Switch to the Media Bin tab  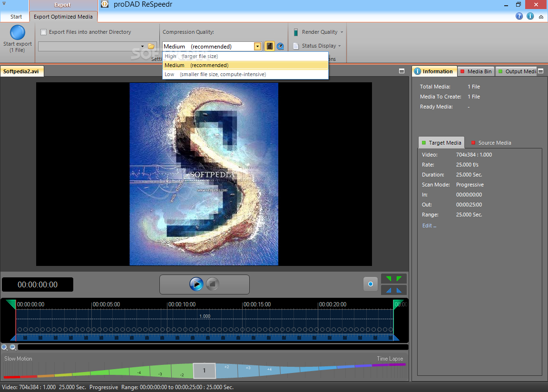pyautogui.click(x=476, y=71)
